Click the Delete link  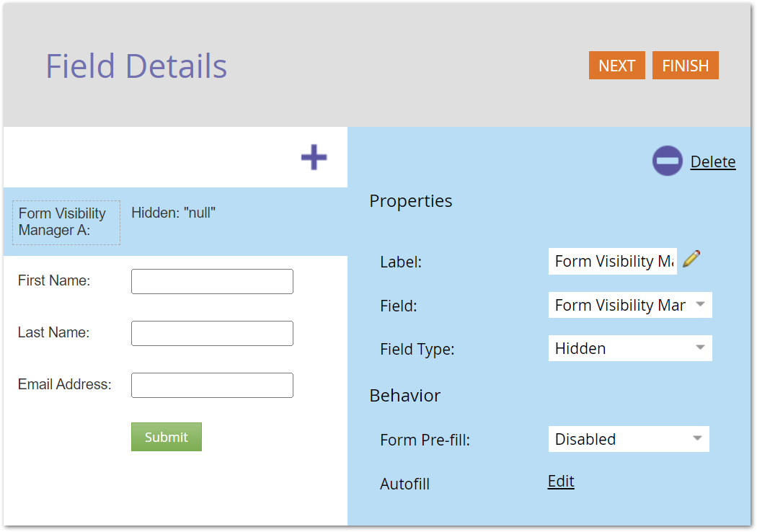coord(713,161)
